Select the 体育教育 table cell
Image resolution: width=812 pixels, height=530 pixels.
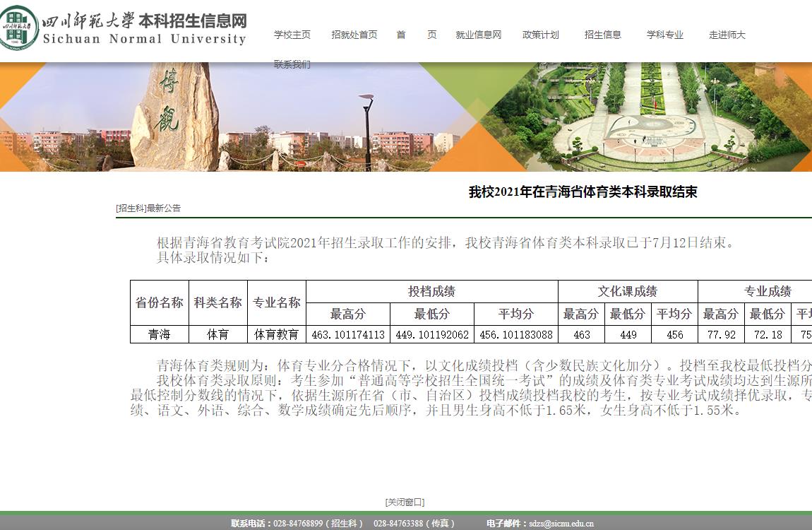point(277,334)
